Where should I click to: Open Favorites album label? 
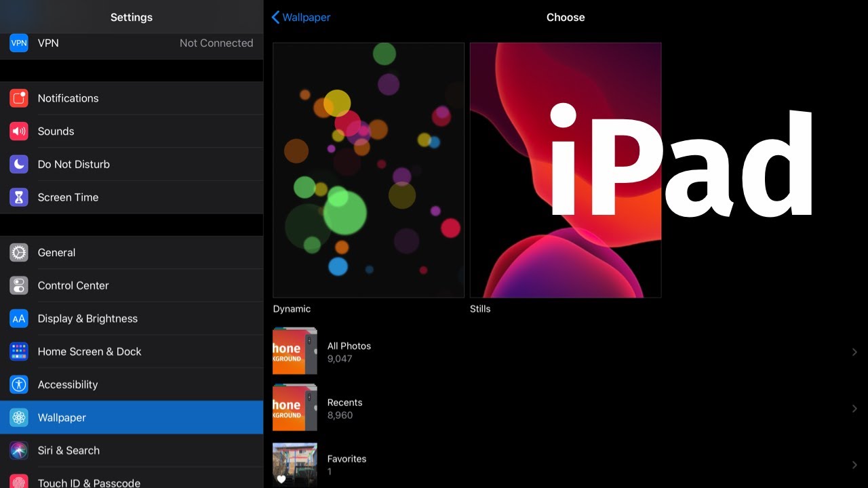click(x=347, y=459)
